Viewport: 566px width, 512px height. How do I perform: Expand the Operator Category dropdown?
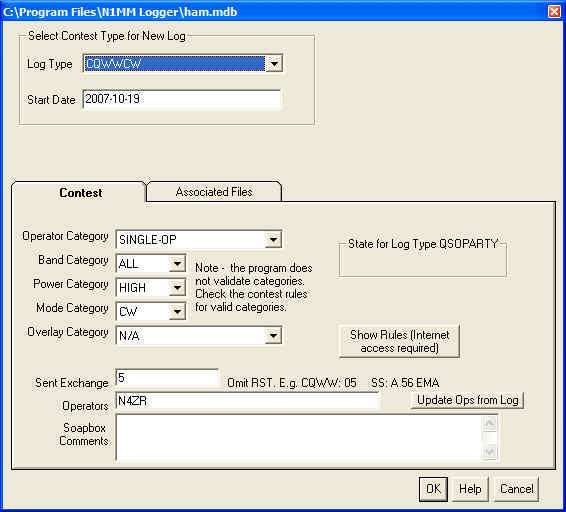pos(273,239)
